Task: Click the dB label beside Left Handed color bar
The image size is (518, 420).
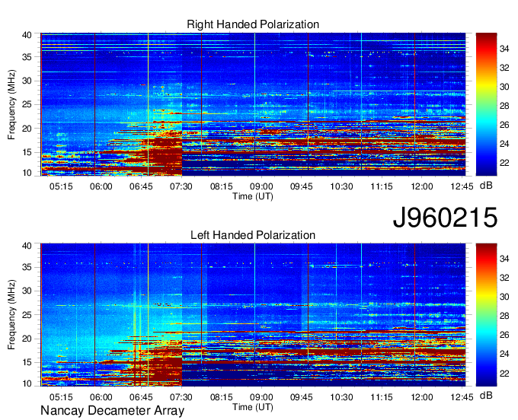Action: (x=486, y=395)
